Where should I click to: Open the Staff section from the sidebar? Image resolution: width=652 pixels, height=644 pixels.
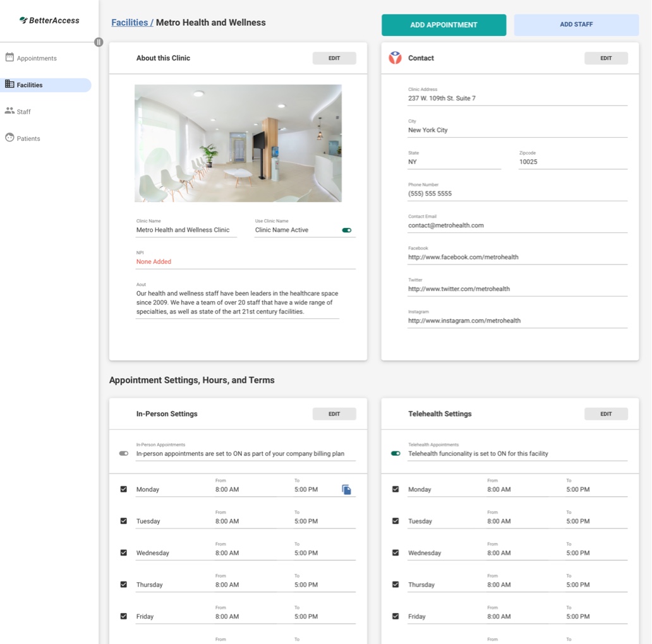coord(24,111)
